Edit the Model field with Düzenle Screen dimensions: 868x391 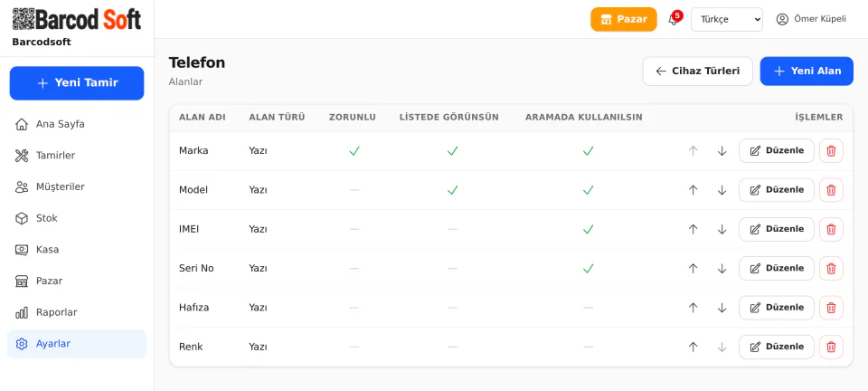tap(777, 190)
